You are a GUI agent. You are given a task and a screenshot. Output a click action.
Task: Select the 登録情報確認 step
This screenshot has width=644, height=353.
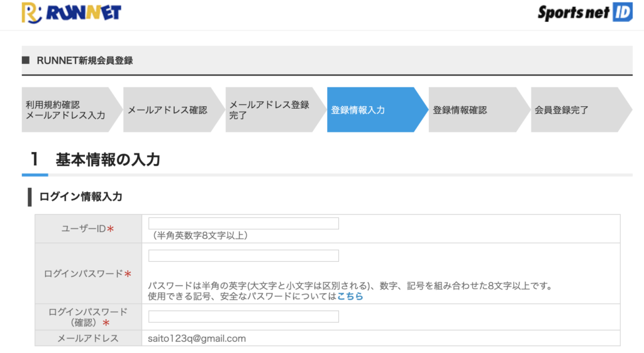tap(479, 109)
